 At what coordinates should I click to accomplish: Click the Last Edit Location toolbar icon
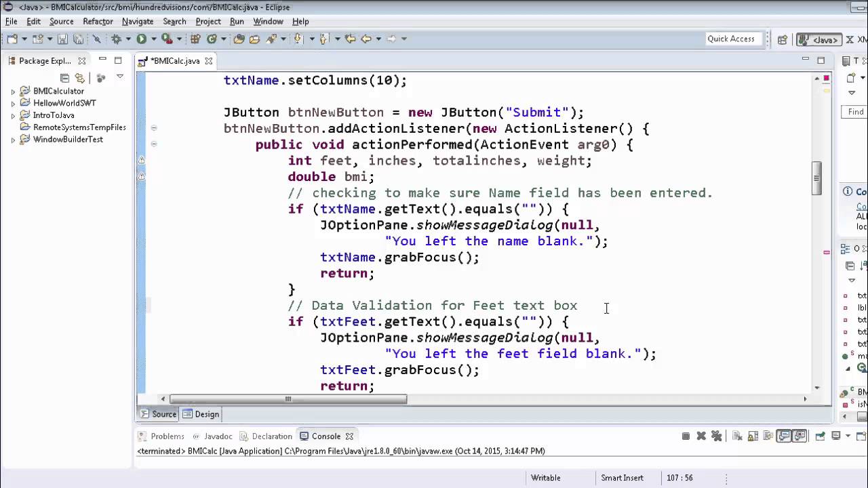pos(350,39)
